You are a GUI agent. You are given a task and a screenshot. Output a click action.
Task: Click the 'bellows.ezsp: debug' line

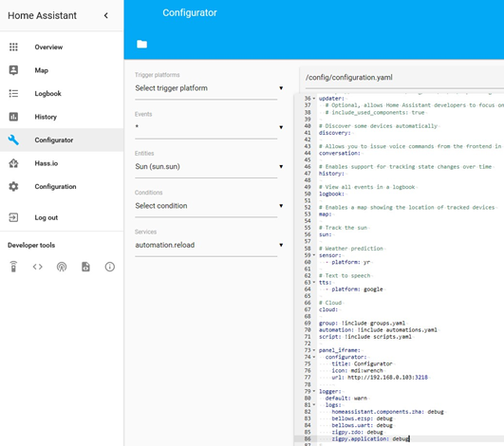362,418
